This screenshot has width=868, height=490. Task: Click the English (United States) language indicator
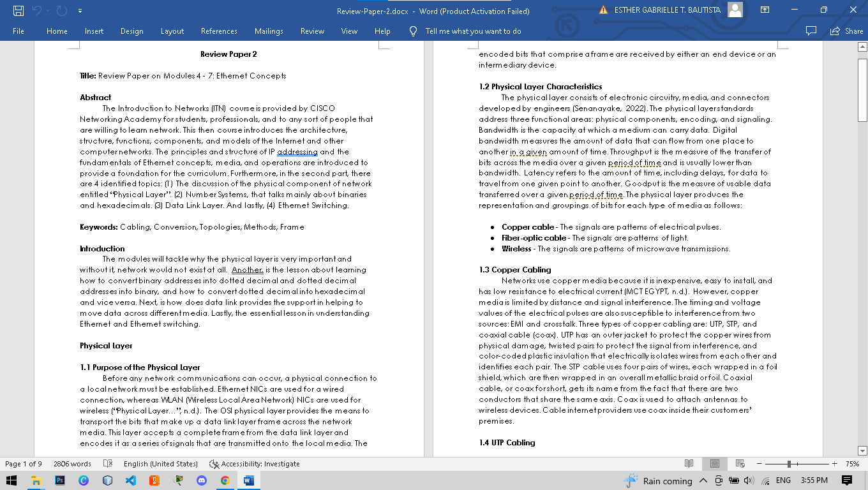point(161,464)
